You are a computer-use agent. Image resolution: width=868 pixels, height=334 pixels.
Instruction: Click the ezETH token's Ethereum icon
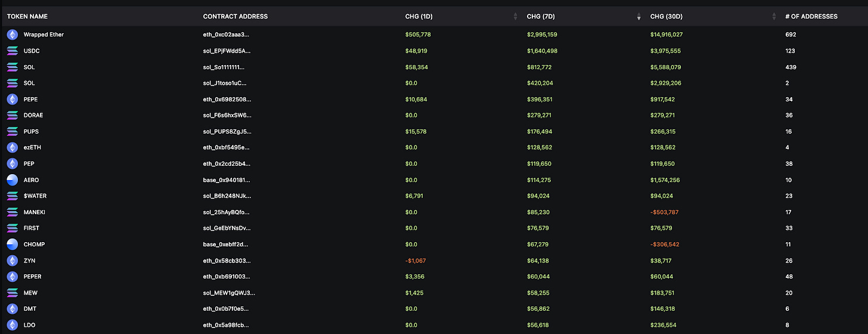coord(13,147)
